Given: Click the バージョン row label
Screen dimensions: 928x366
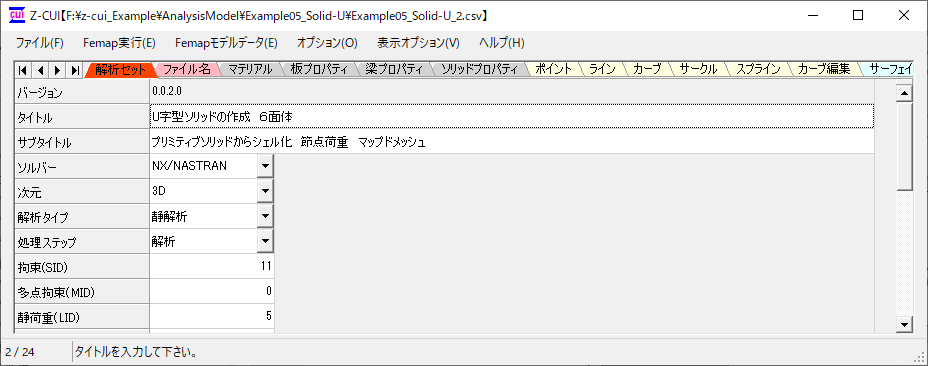Looking at the screenshot, I should click(x=82, y=92).
